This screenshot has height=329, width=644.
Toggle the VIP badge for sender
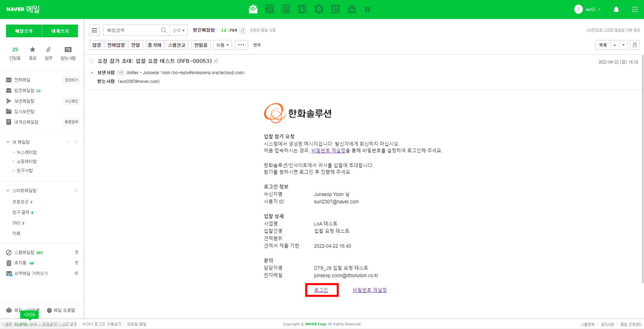[x=120, y=73]
